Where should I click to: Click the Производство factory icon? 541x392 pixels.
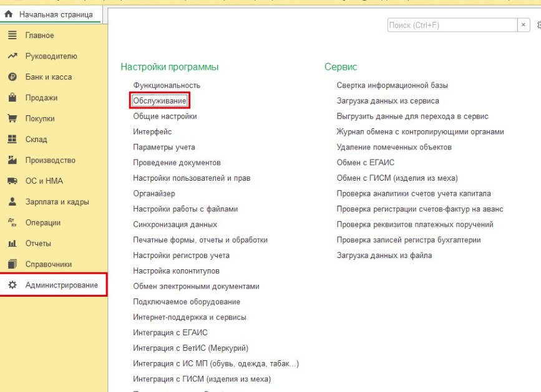pos(12,160)
